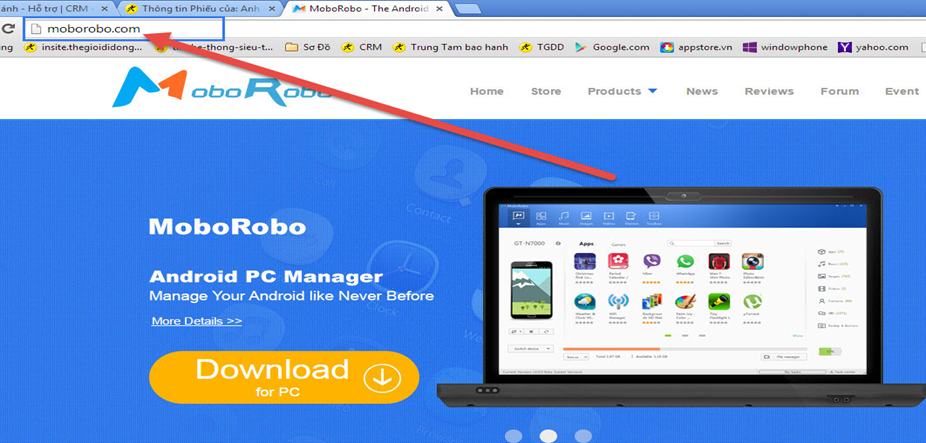Open the windowphone bookmark

[785, 47]
